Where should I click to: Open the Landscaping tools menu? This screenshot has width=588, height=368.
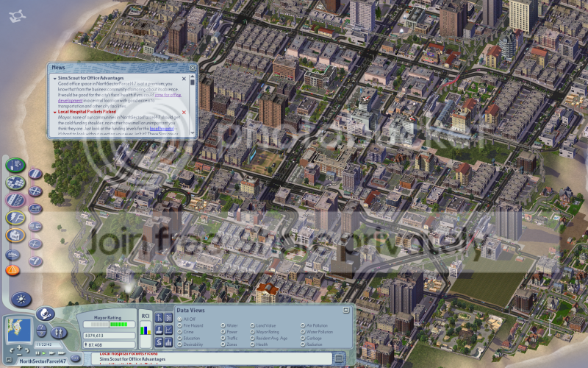[x=15, y=165]
